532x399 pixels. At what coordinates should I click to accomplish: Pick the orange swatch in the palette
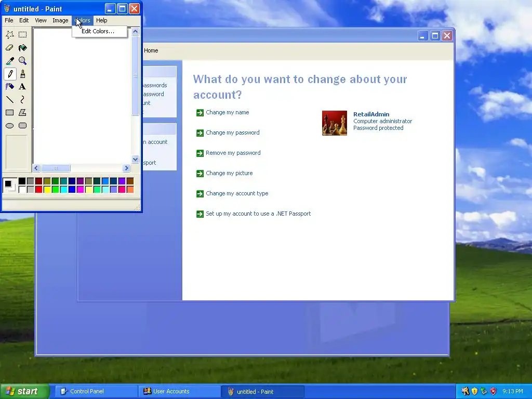point(130,189)
